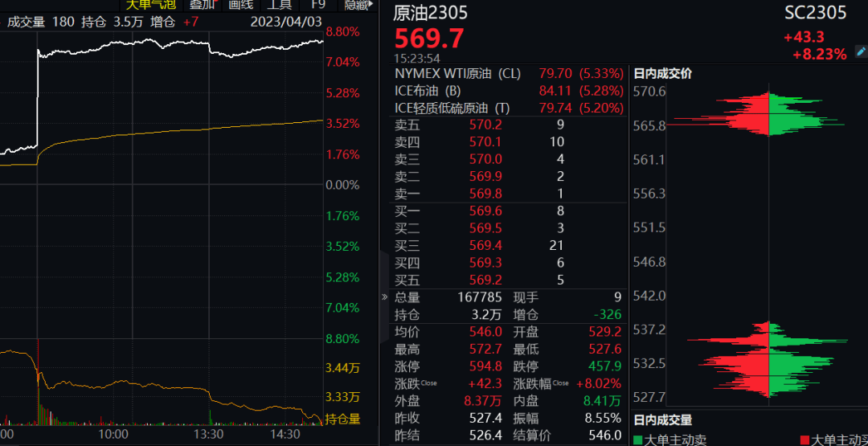
Task: Click the 原油2305 contract title
Action: (431, 14)
